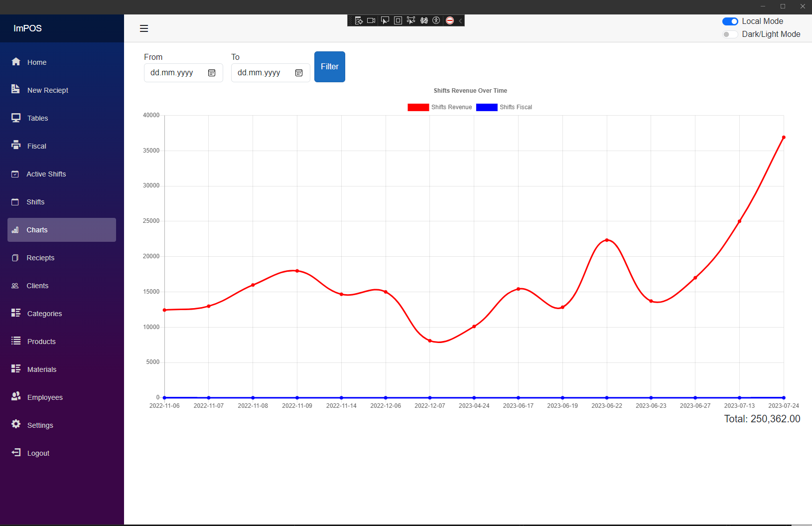Click the red data point at 2022-11-09

[x=297, y=271]
